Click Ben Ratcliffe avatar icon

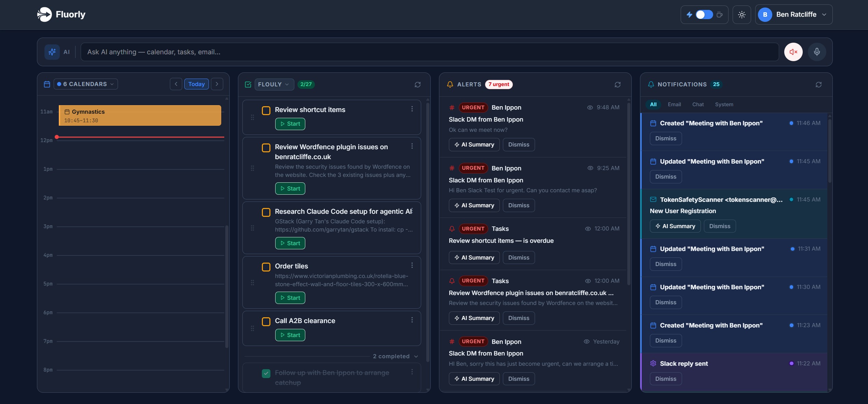[x=765, y=15]
